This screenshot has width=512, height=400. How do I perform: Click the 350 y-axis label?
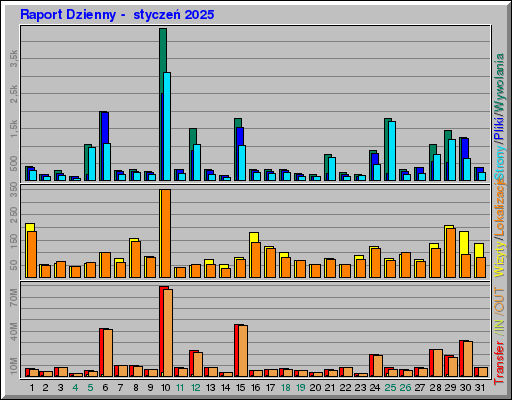click(14, 190)
